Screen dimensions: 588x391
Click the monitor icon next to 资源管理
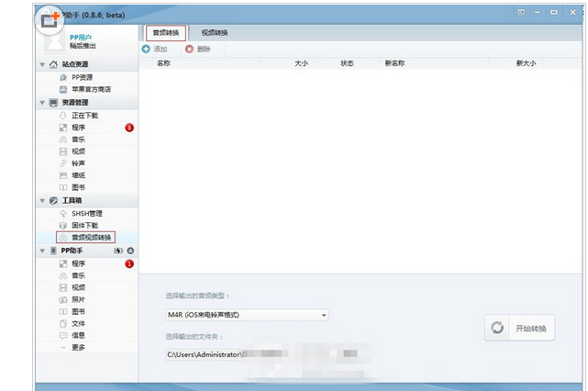(53, 103)
